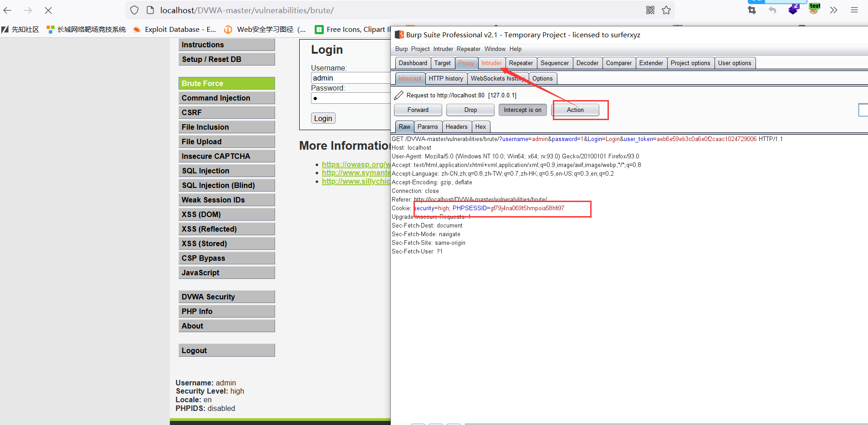Click the screenshot crop icon
868x425 pixels.
click(x=752, y=10)
